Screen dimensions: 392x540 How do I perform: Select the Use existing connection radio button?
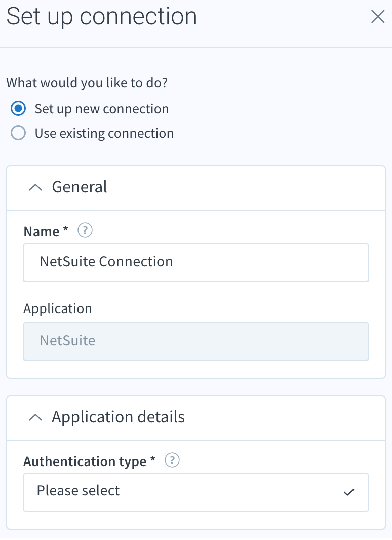tap(18, 133)
